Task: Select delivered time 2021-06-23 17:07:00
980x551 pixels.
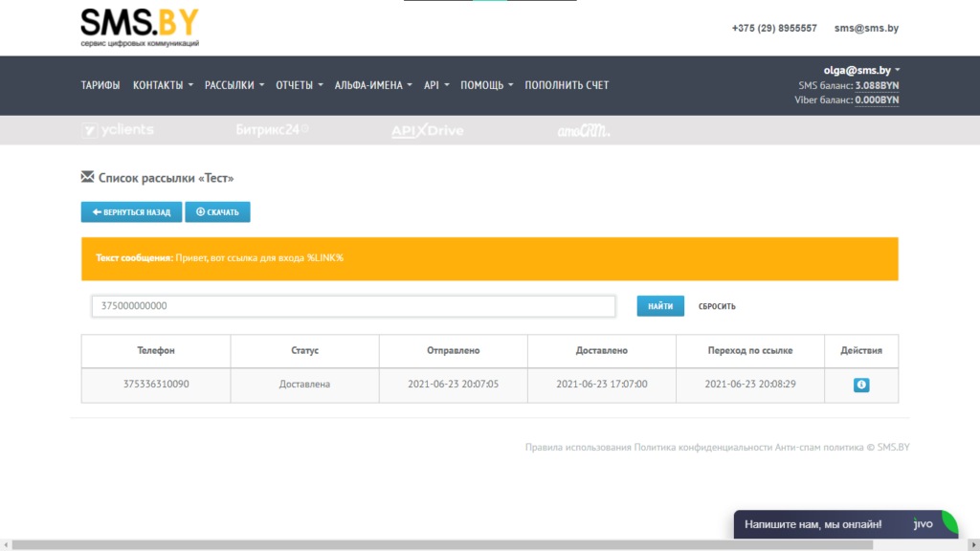Action: point(601,385)
